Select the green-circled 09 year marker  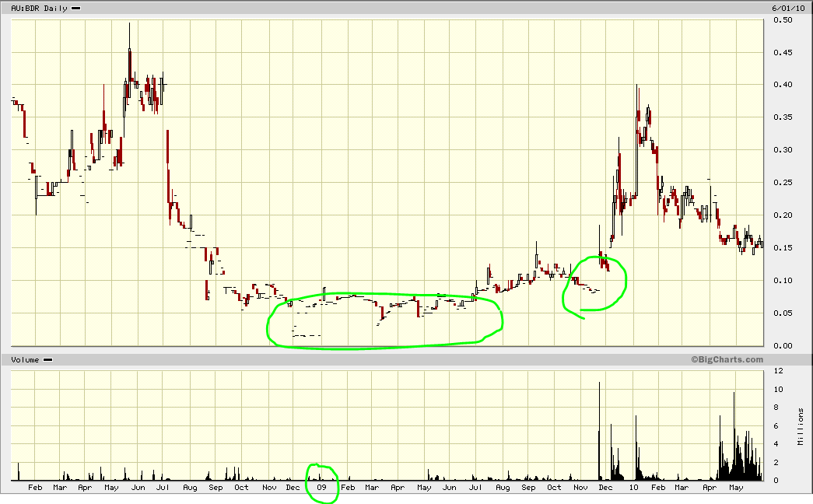point(321,488)
